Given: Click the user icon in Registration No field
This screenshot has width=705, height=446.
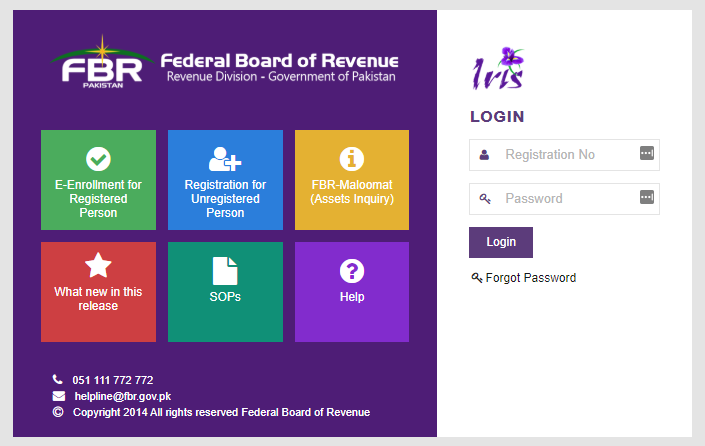Looking at the screenshot, I should point(485,155).
